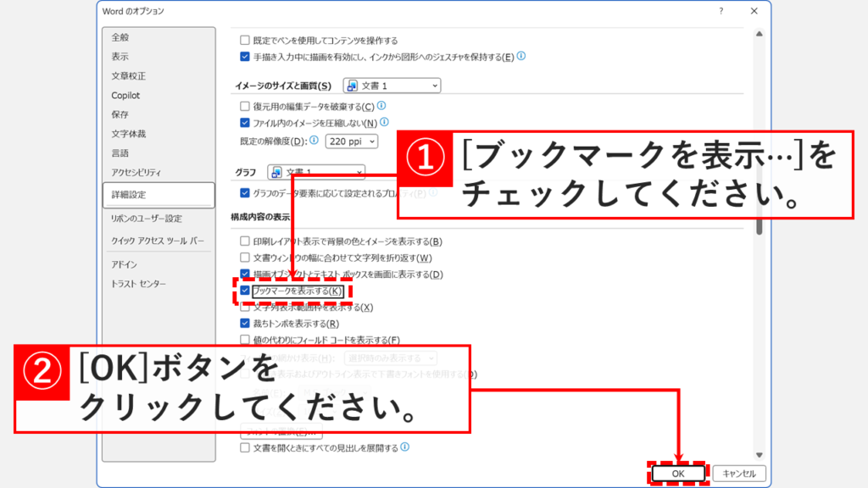Click the scrollbar up arrow
Viewport: 868px width, 488px height.
click(x=759, y=34)
